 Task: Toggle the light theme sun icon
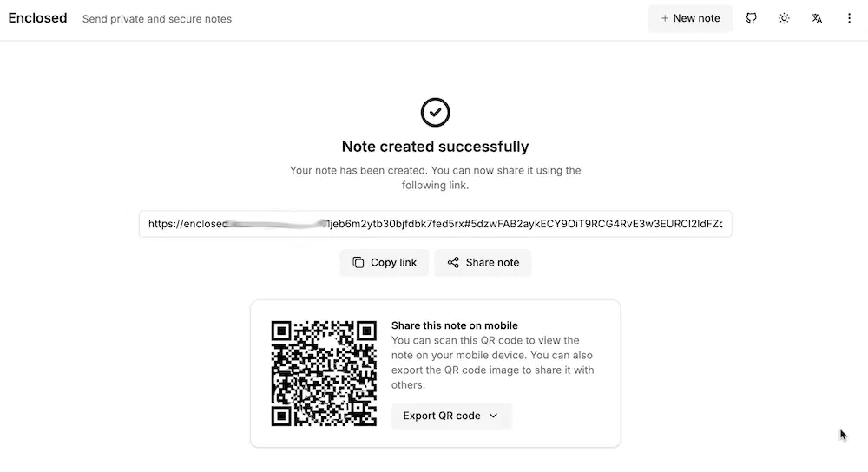click(784, 18)
